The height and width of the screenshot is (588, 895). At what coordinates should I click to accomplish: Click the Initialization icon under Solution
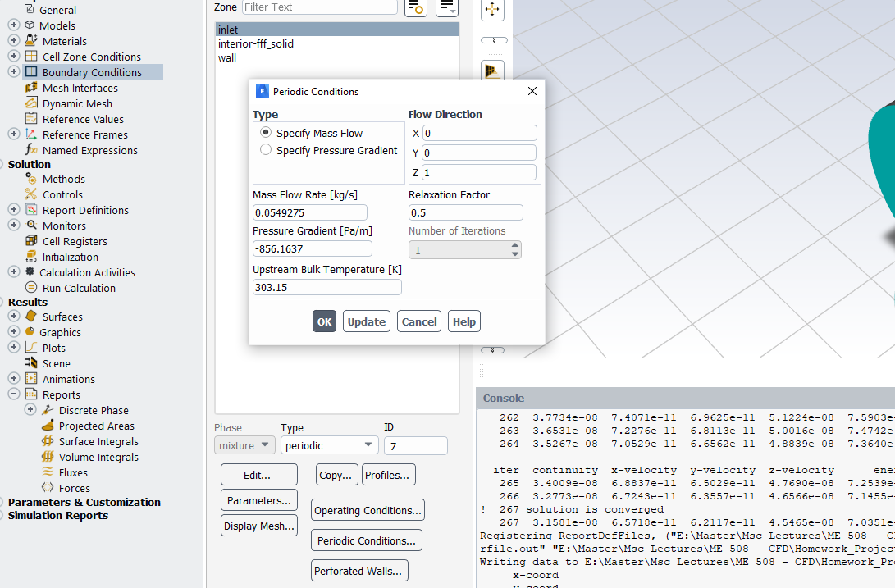31,257
